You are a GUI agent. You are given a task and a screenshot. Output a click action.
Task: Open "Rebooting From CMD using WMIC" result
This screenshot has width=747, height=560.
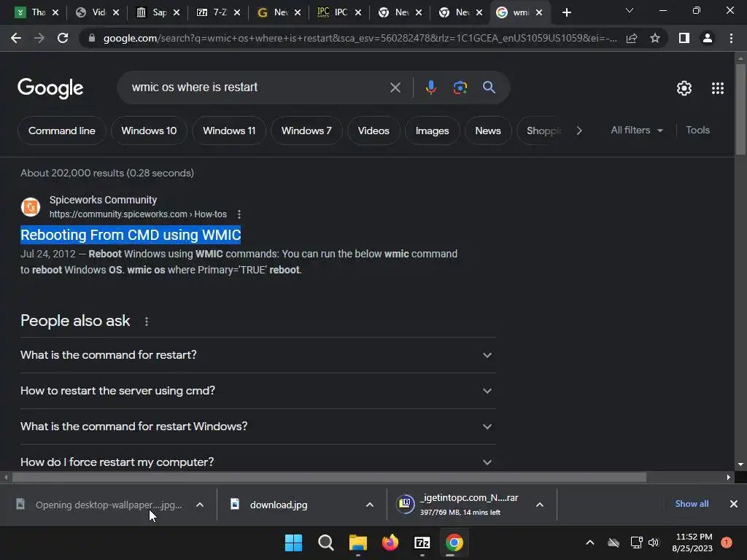point(131,235)
